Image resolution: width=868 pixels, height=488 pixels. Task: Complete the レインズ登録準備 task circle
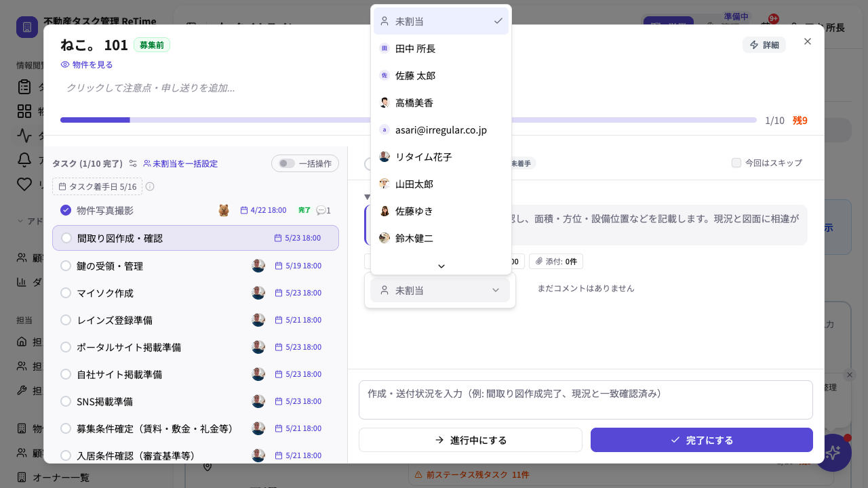tap(66, 320)
